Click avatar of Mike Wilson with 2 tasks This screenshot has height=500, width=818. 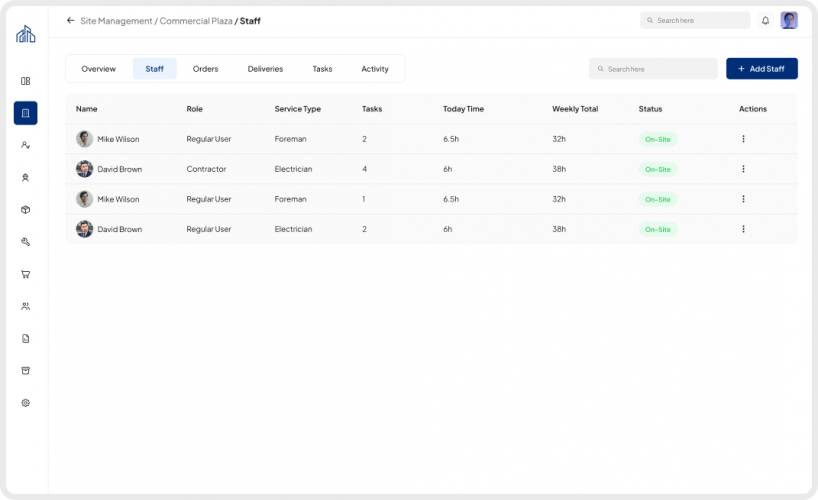point(85,139)
